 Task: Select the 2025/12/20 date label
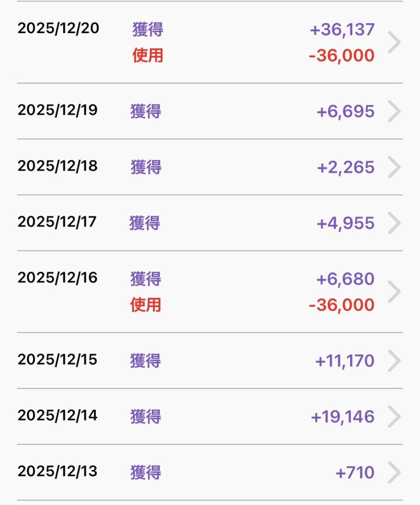tap(58, 29)
